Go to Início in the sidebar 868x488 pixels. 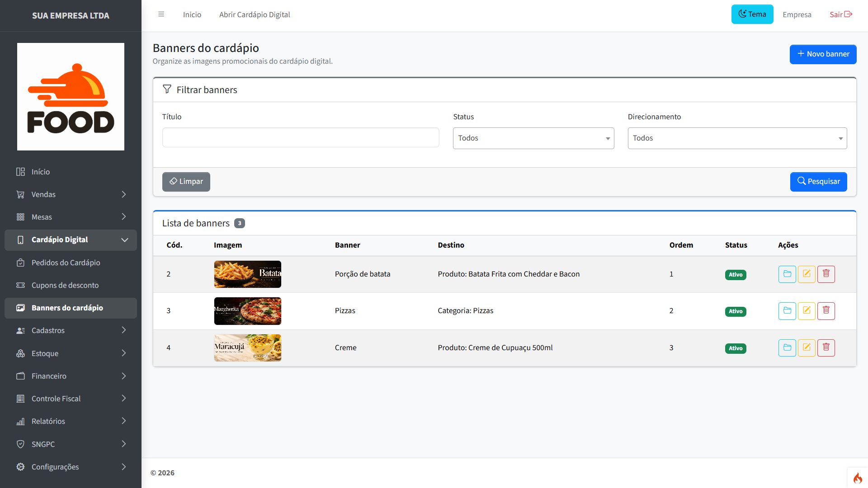71,172
